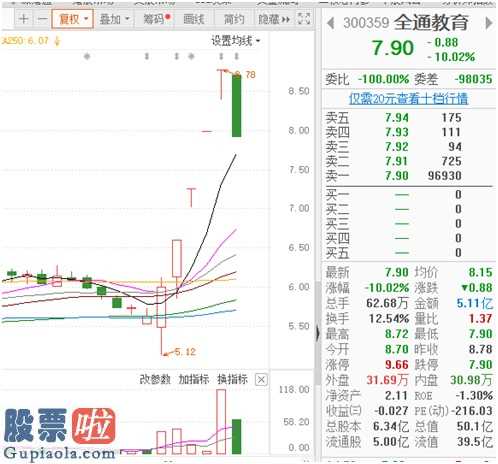The image size is (498, 464).
Task: Click the first diamond event marker above chart
Action: [x=87, y=56]
